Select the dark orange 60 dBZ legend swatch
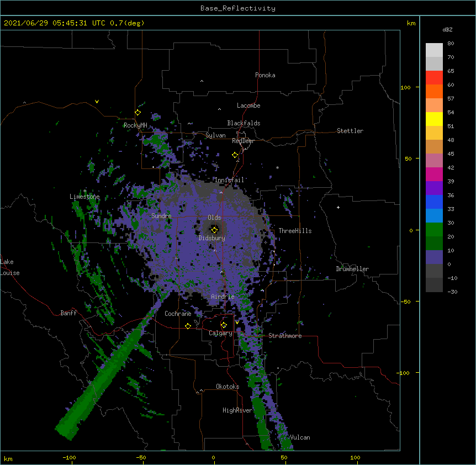Image resolution: width=476 pixels, height=465 pixels. [x=434, y=91]
